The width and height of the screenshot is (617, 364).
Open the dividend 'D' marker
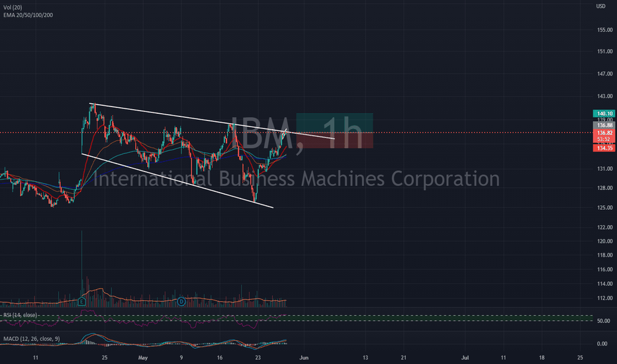[181, 302]
